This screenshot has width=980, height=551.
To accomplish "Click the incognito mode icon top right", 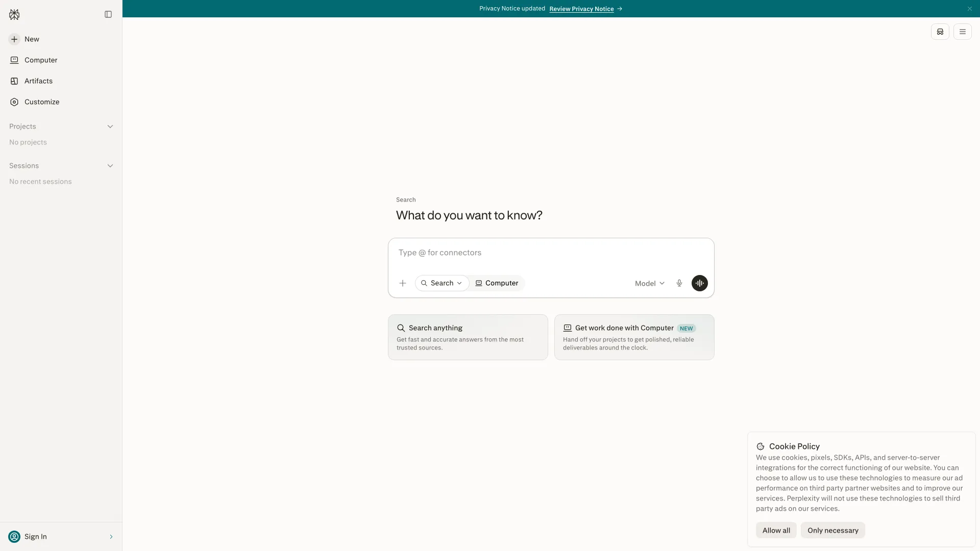I will [940, 32].
